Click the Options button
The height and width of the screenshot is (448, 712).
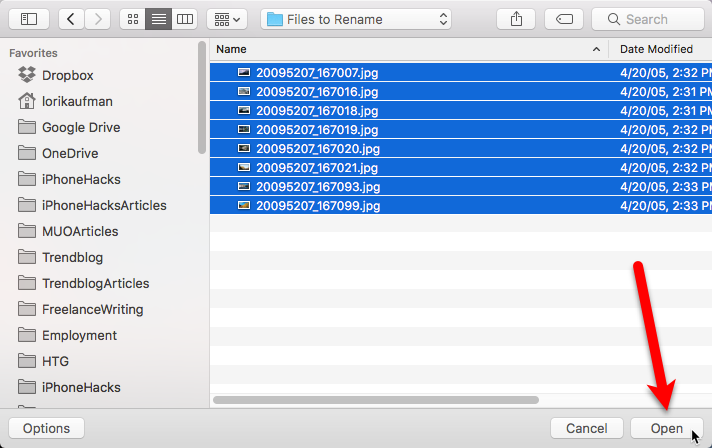click(46, 428)
